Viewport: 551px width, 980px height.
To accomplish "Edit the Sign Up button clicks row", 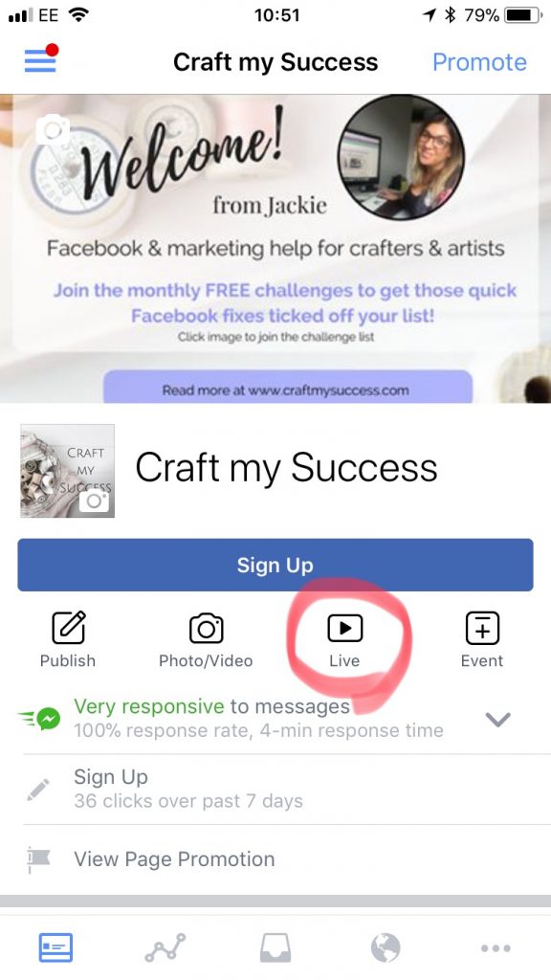I will click(287, 789).
